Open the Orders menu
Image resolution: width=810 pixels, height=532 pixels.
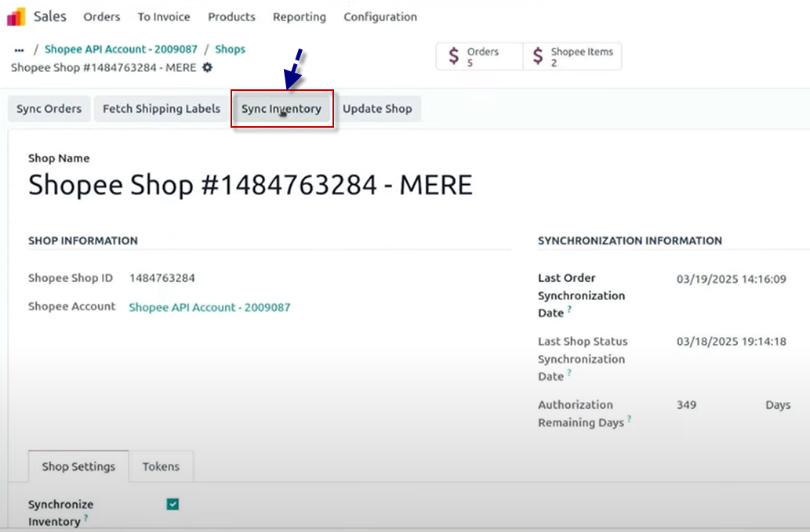click(x=102, y=17)
